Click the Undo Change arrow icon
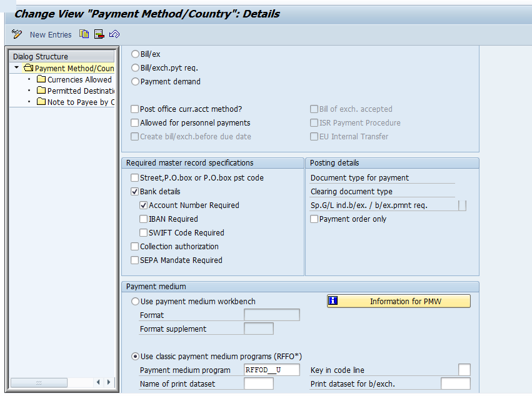Viewport: 532px width, 396px height. 114,34
